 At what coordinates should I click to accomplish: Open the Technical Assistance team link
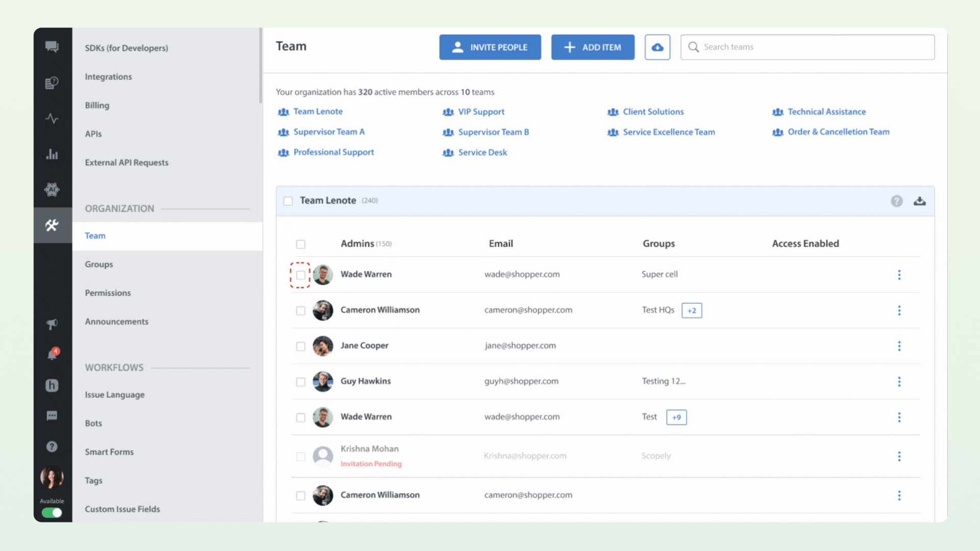click(826, 111)
